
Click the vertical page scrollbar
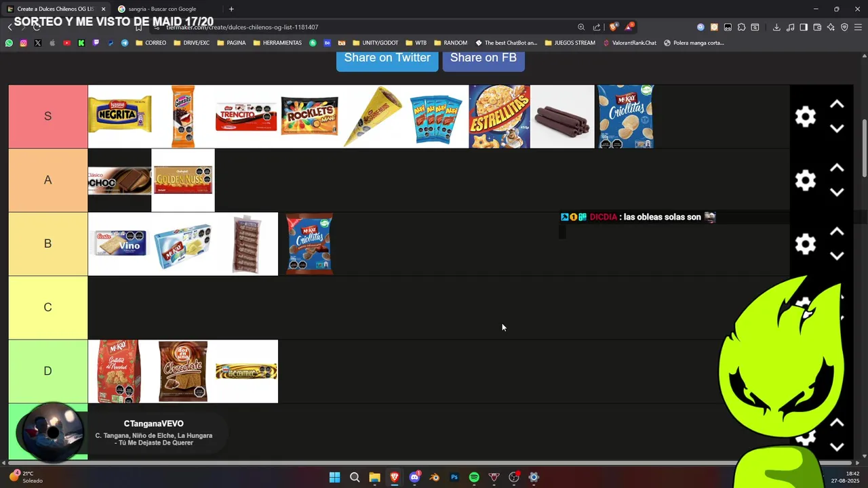[x=864, y=149]
